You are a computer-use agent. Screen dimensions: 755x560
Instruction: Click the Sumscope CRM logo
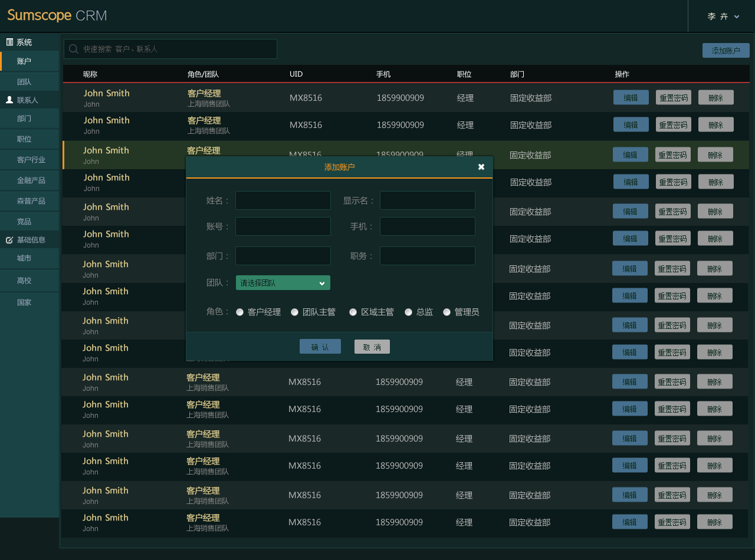(57, 15)
